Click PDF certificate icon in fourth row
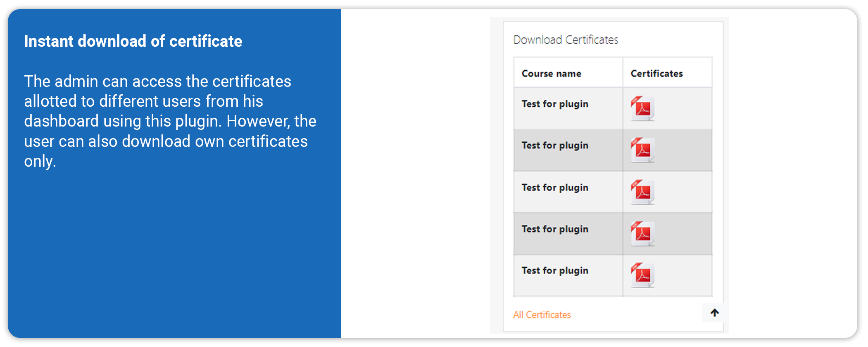Screen dimensions: 868x347 coord(642,233)
